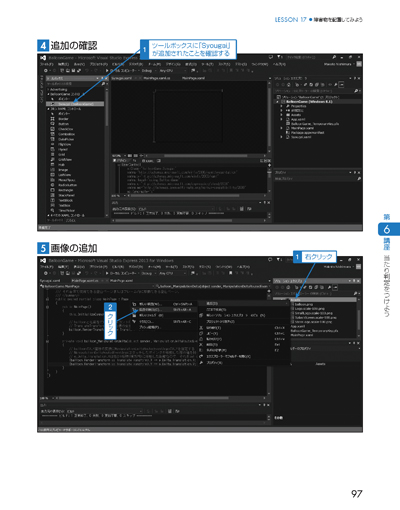Screen dimensions: 400x510
Task: Select the Border control in the Toolbox
Action: tap(63, 119)
